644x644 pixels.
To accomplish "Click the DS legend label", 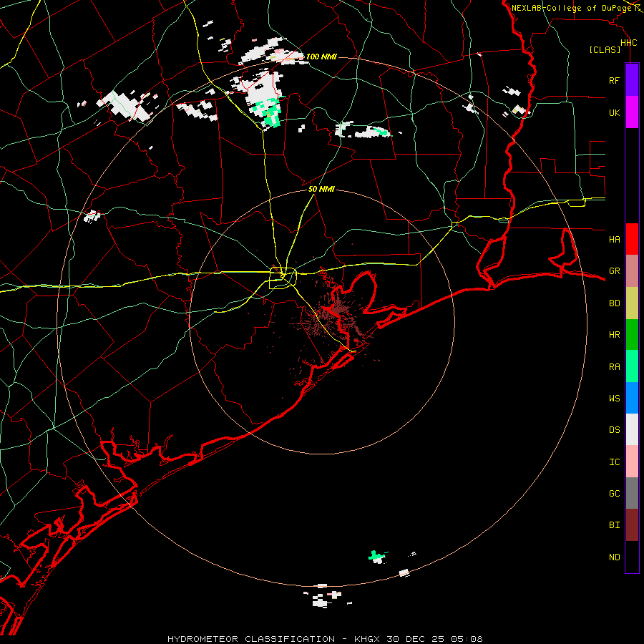I will (614, 430).
